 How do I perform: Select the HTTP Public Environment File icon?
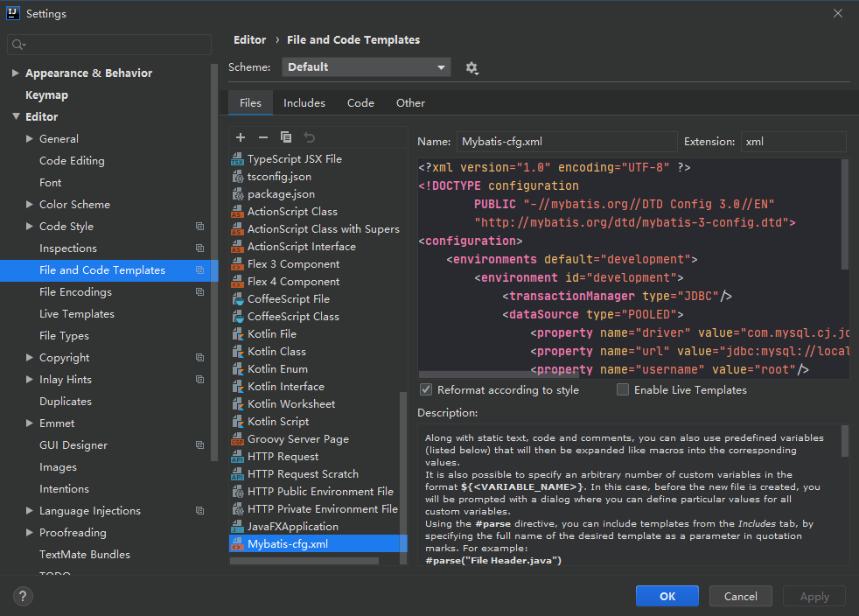tap(237, 492)
